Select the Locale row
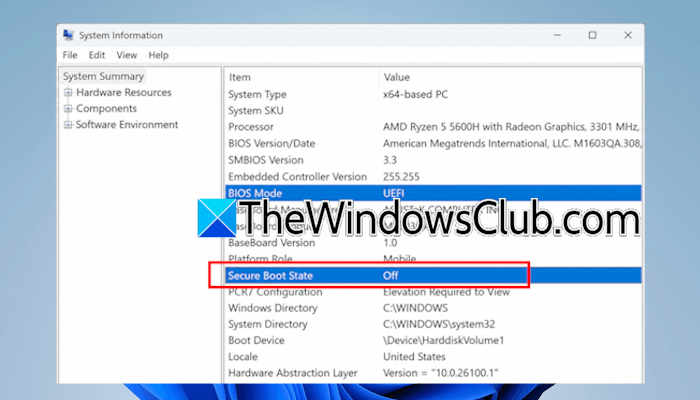Image resolution: width=700 pixels, height=400 pixels. 433,357
